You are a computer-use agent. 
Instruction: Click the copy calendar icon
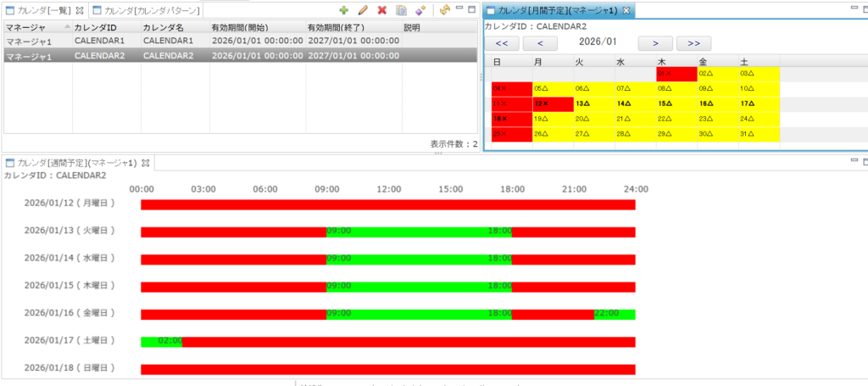click(401, 10)
